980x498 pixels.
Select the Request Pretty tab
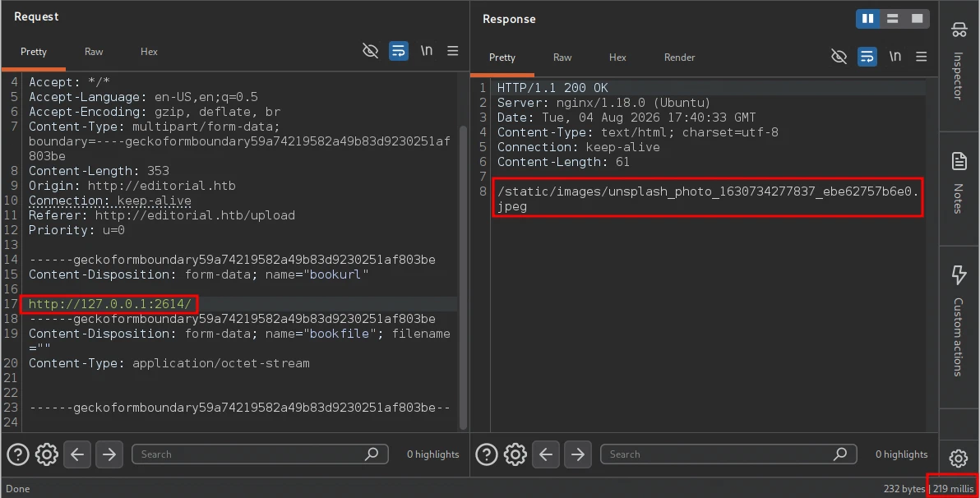pos(34,52)
